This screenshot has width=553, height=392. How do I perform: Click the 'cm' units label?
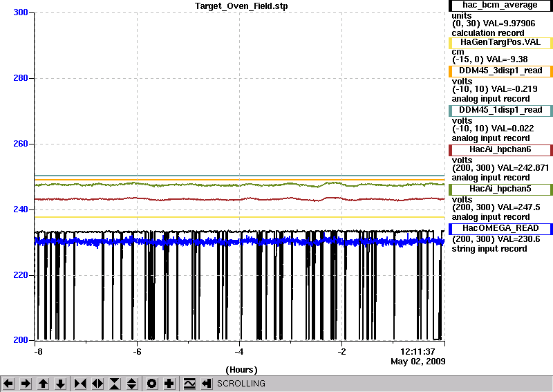(x=458, y=52)
